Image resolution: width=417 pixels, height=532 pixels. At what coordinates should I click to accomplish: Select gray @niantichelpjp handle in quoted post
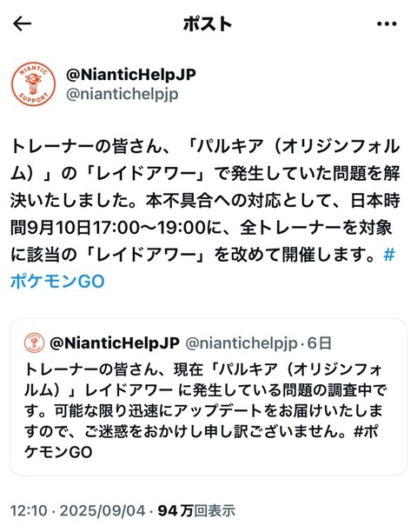tap(242, 343)
